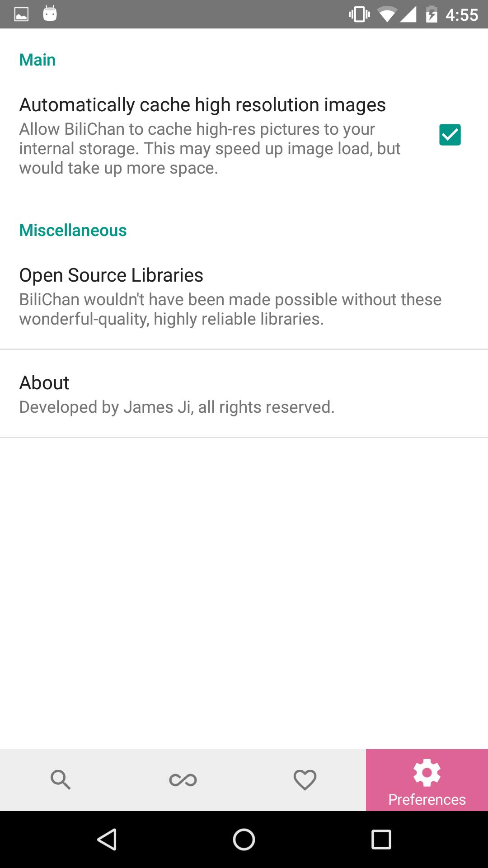Select the Preferences tab label

click(427, 799)
